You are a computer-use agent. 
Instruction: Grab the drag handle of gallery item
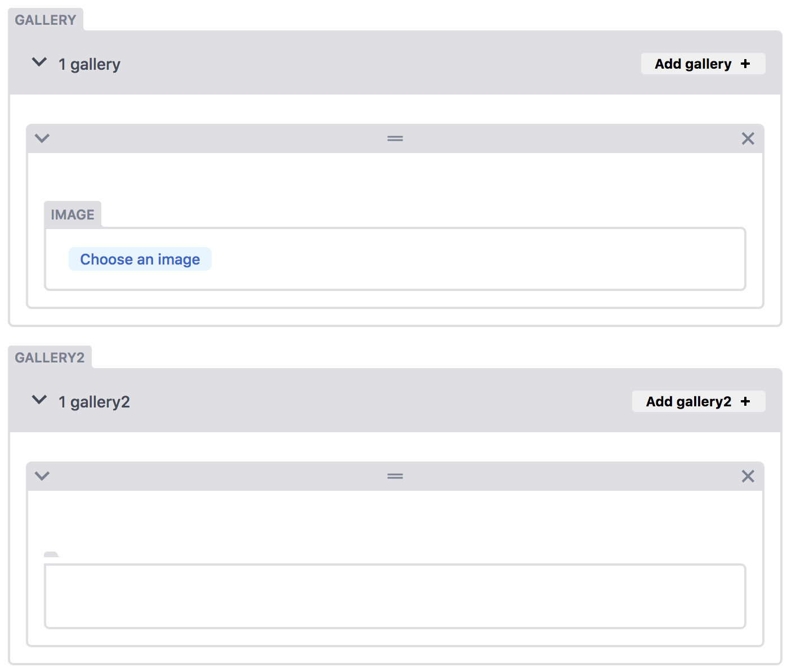click(395, 138)
